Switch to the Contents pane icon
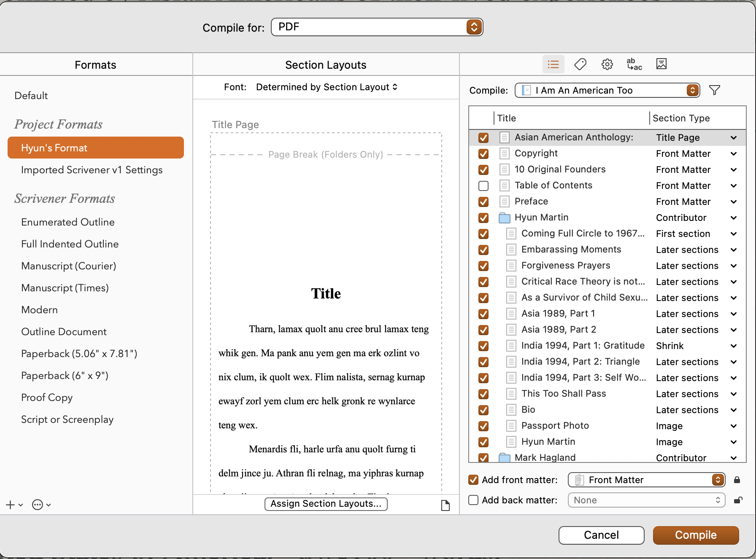The width and height of the screenshot is (756, 559). click(x=553, y=64)
